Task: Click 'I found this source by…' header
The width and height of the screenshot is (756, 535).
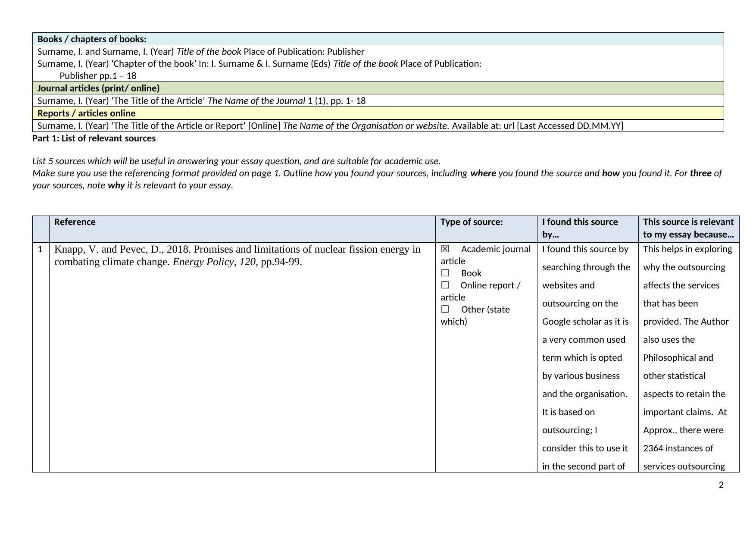Action: [580, 228]
